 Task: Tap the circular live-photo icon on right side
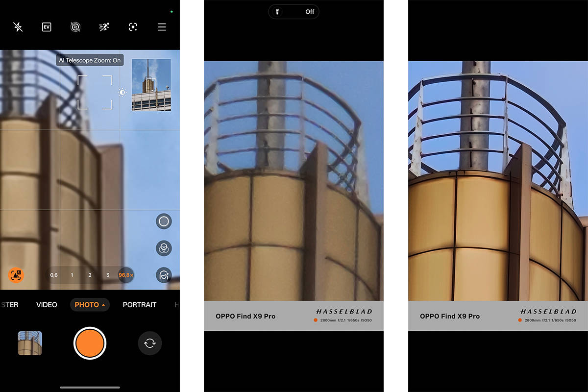[164, 221]
